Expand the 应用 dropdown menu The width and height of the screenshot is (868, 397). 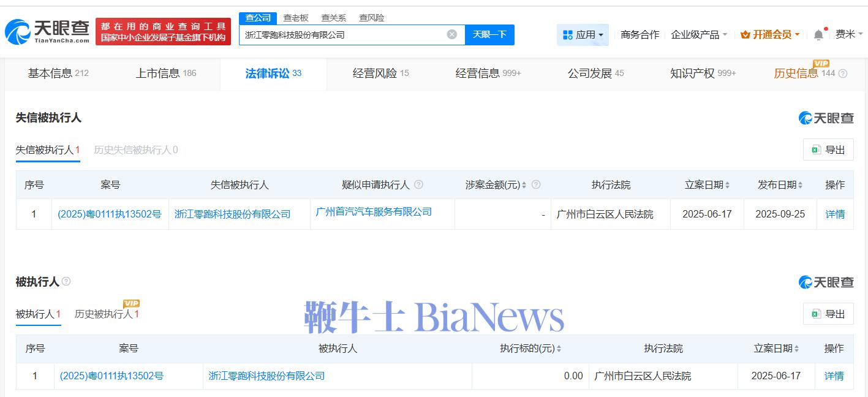tap(583, 35)
